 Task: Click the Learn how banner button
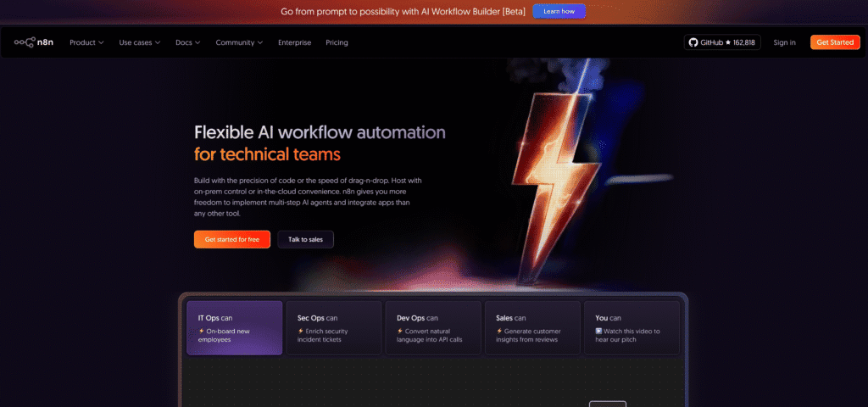[x=559, y=12]
